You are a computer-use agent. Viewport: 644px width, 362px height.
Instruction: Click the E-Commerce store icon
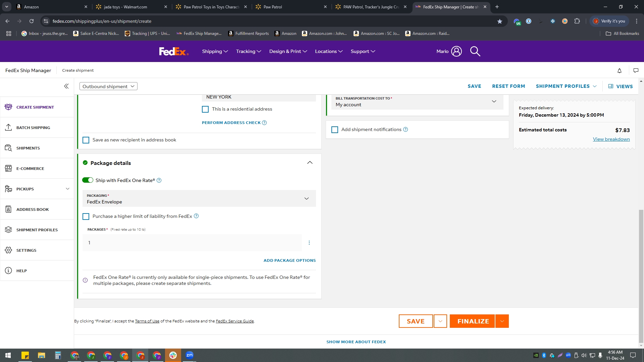pyautogui.click(x=8, y=168)
